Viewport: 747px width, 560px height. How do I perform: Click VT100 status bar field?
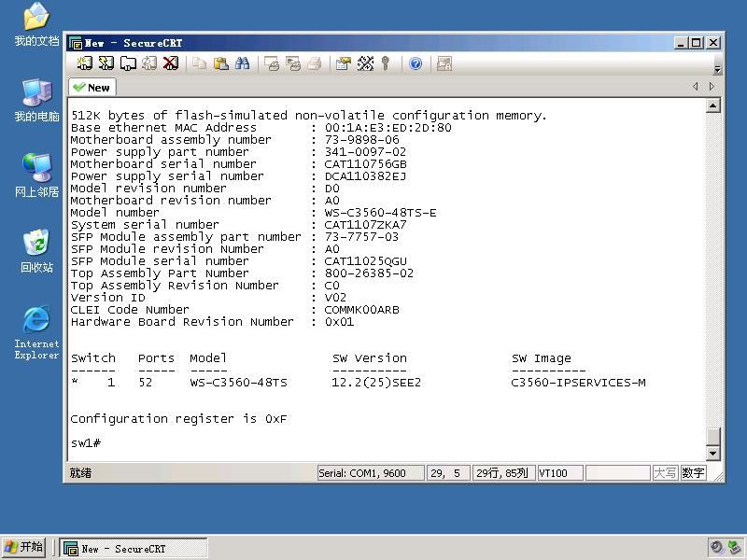559,473
